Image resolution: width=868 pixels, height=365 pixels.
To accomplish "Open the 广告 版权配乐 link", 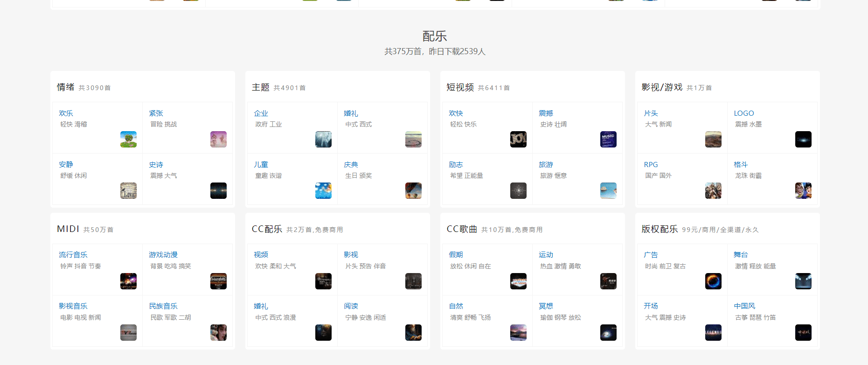I will point(651,254).
